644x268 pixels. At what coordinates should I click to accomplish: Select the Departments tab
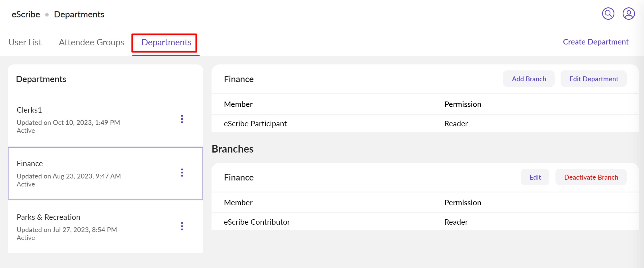click(x=166, y=42)
